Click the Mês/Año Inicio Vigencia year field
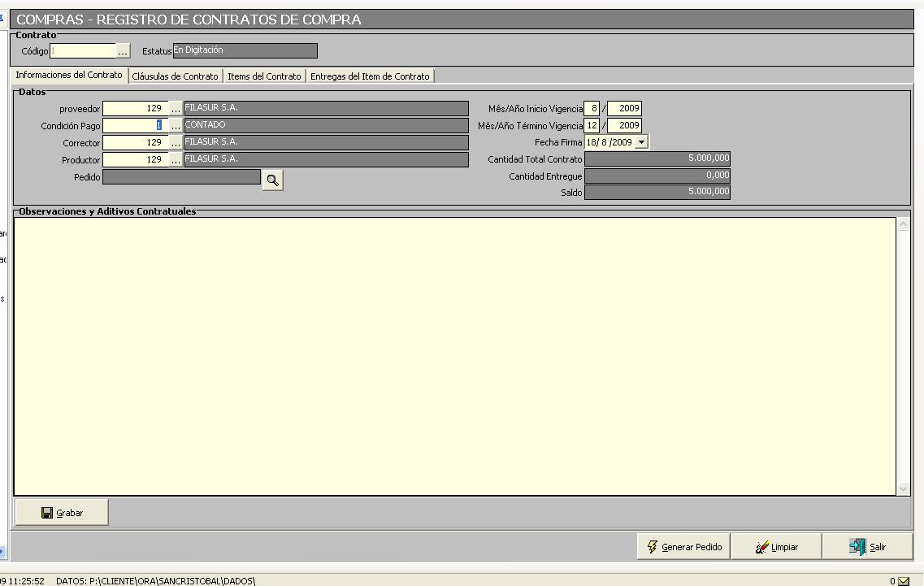 pos(625,108)
